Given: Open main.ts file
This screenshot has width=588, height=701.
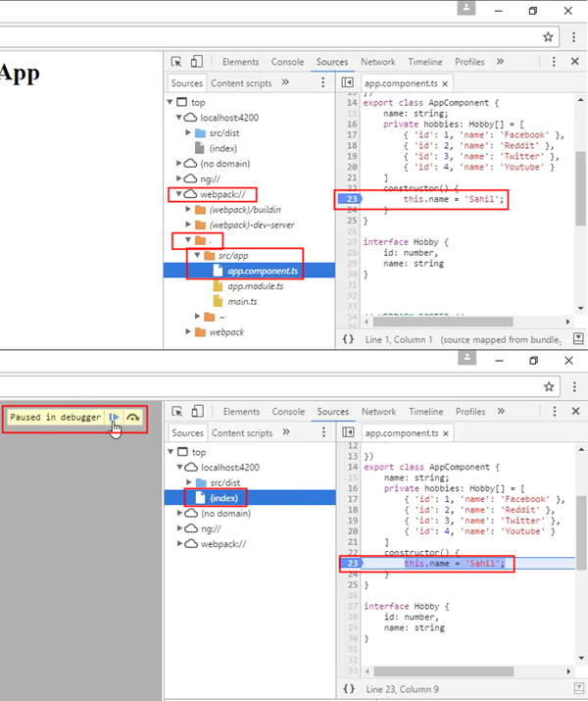Looking at the screenshot, I should click(x=242, y=301).
